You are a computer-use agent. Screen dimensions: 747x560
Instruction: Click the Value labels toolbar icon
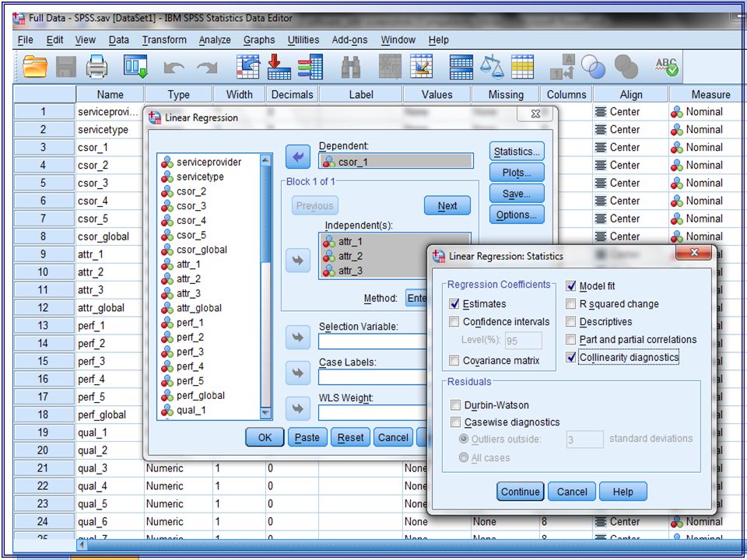coord(562,67)
